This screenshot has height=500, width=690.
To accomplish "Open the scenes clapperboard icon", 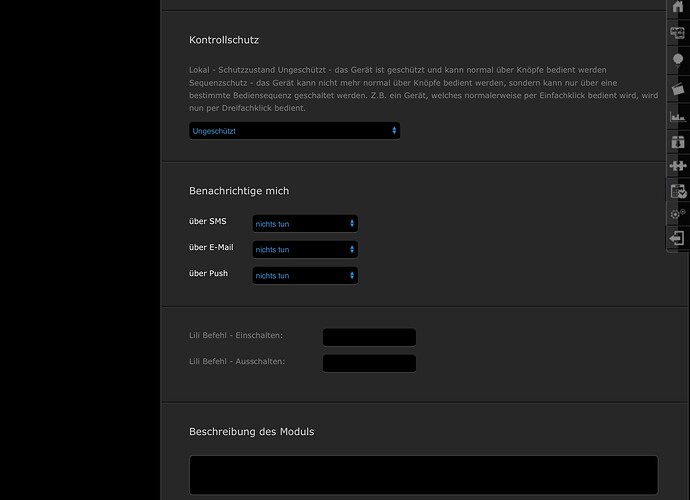I will pos(678,87).
